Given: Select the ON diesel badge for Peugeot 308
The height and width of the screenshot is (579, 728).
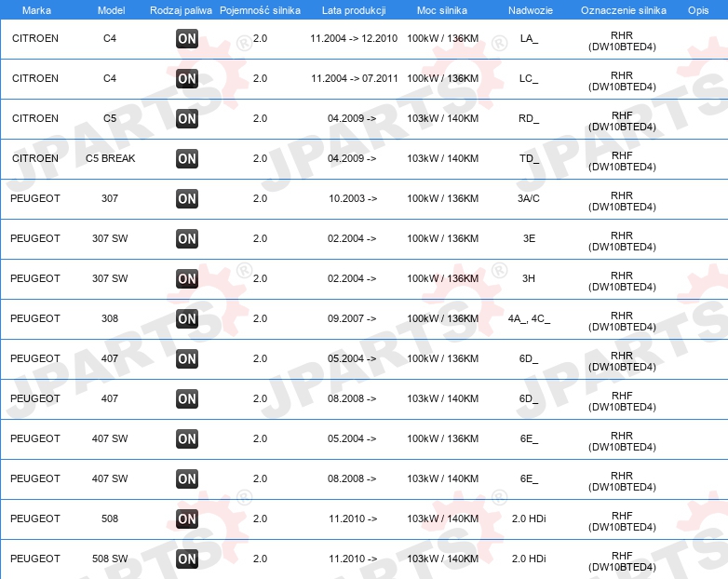Looking at the screenshot, I should coord(187,318).
